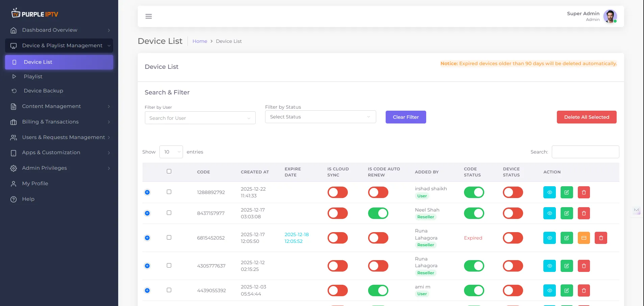Toggle Device Status for code 6815452052
This screenshot has height=306, width=644.
click(x=513, y=238)
